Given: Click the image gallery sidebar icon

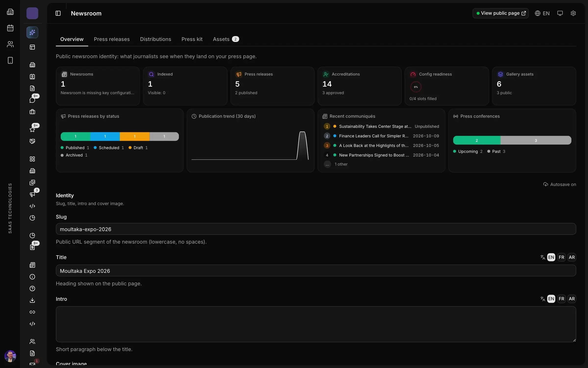Looking at the screenshot, I should (x=32, y=183).
